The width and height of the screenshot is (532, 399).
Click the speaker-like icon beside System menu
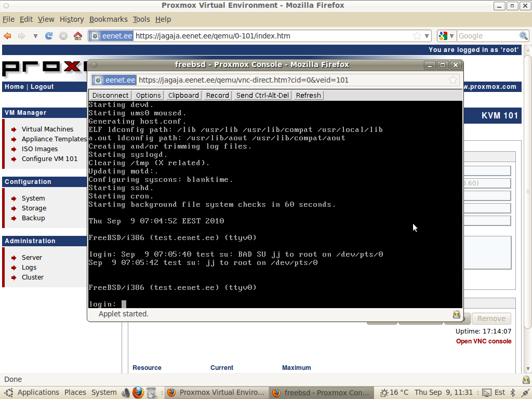tap(126, 393)
